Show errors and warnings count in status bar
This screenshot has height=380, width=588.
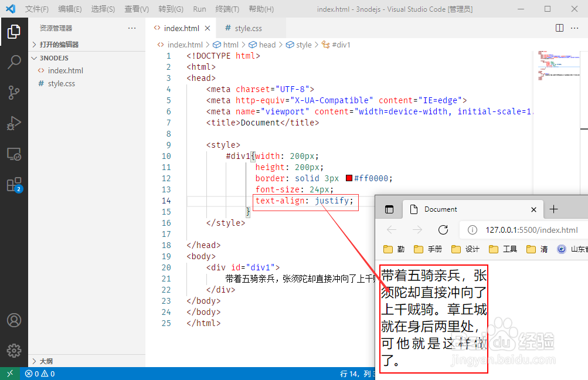click(x=40, y=374)
